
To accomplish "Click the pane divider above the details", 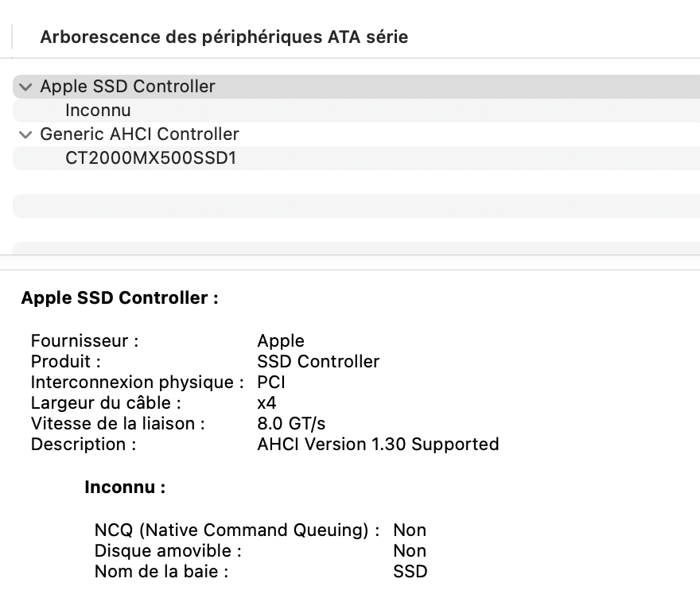I will coord(350,262).
